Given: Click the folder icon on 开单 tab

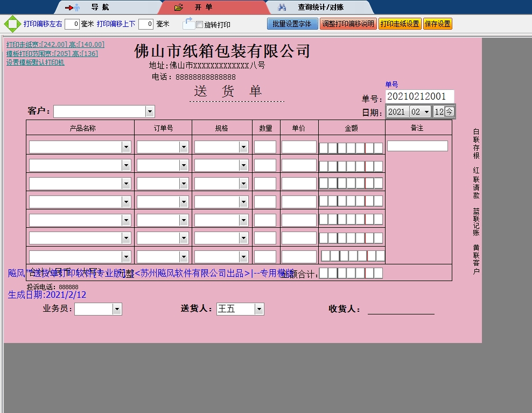Looking at the screenshot, I should click(179, 8).
